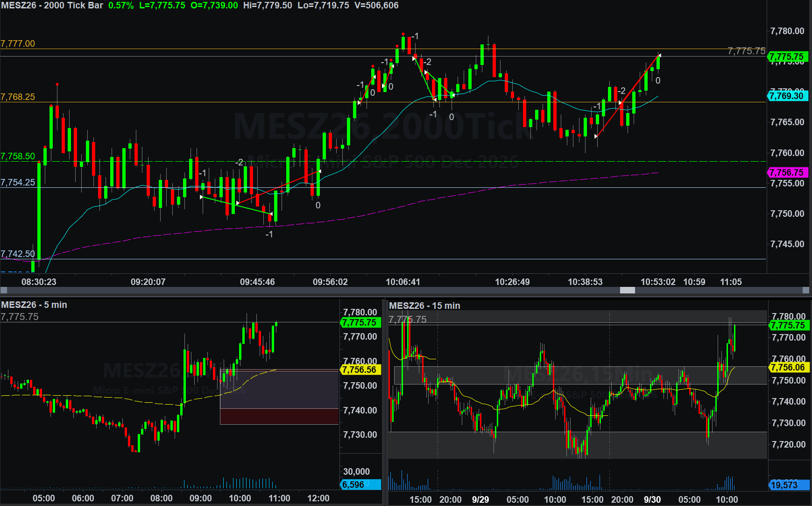Click the 7,720.00 axis label in the 15 min chart

(789, 444)
